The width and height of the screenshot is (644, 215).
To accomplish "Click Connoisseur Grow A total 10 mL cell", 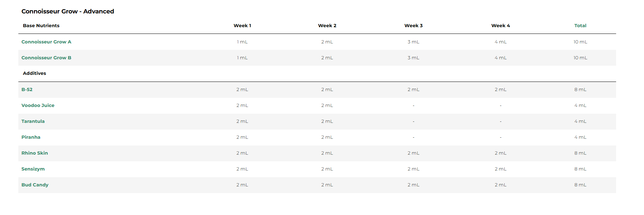I will click(580, 42).
